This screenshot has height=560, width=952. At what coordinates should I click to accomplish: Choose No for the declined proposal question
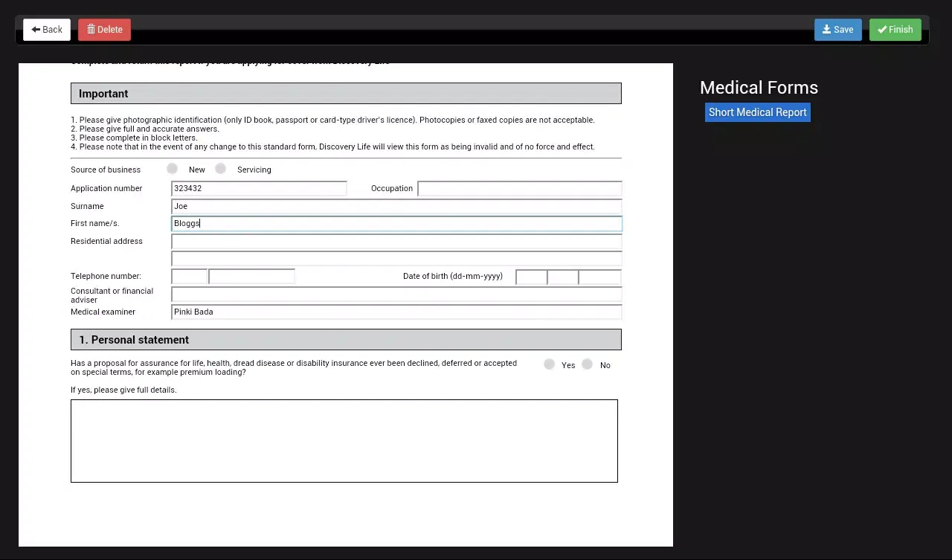pos(588,364)
